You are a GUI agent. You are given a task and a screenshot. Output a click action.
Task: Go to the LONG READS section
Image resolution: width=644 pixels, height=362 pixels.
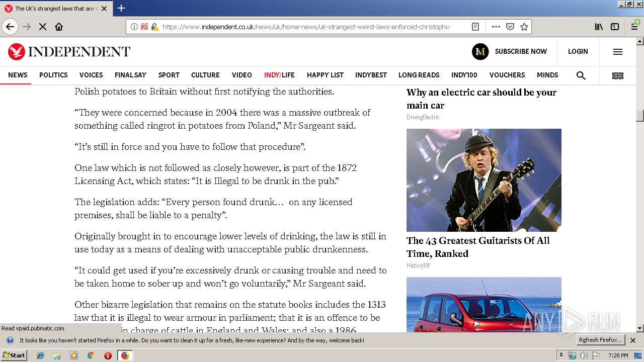pos(419,75)
